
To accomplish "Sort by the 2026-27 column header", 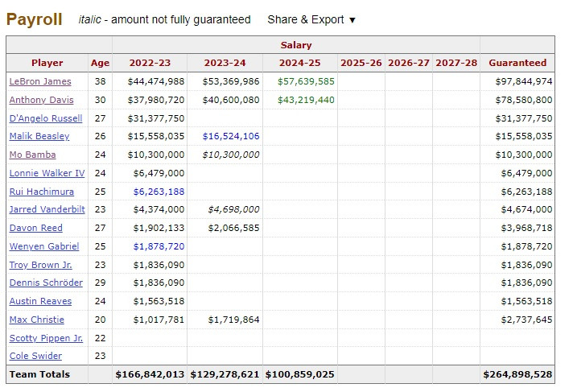I will click(409, 63).
